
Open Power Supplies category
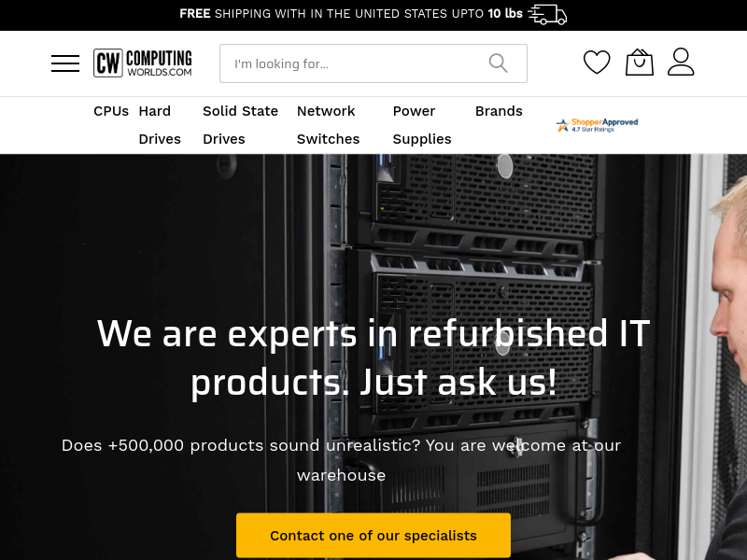(422, 125)
